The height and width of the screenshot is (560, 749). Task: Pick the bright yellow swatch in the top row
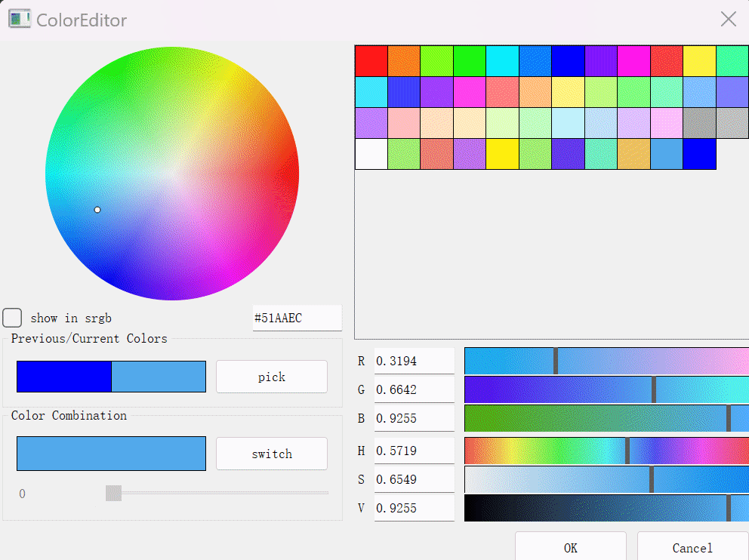699,61
